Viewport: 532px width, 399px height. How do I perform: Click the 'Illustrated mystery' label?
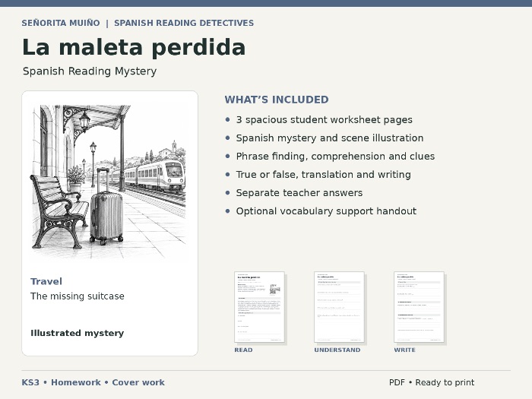pyautogui.click(x=78, y=333)
